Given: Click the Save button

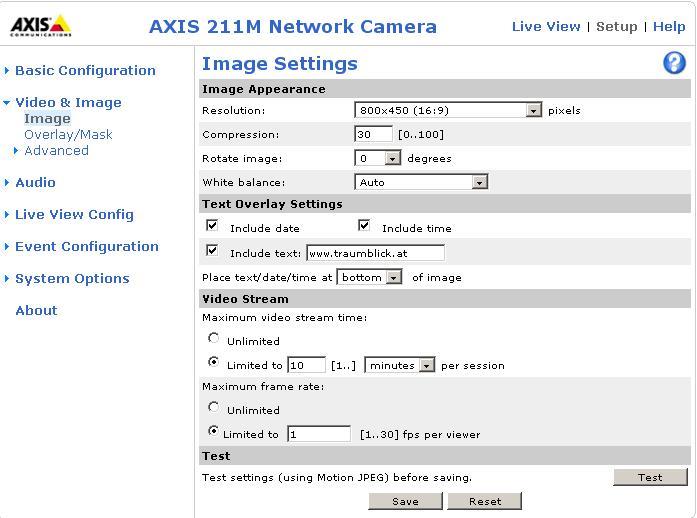Looking at the screenshot, I should tap(405, 501).
